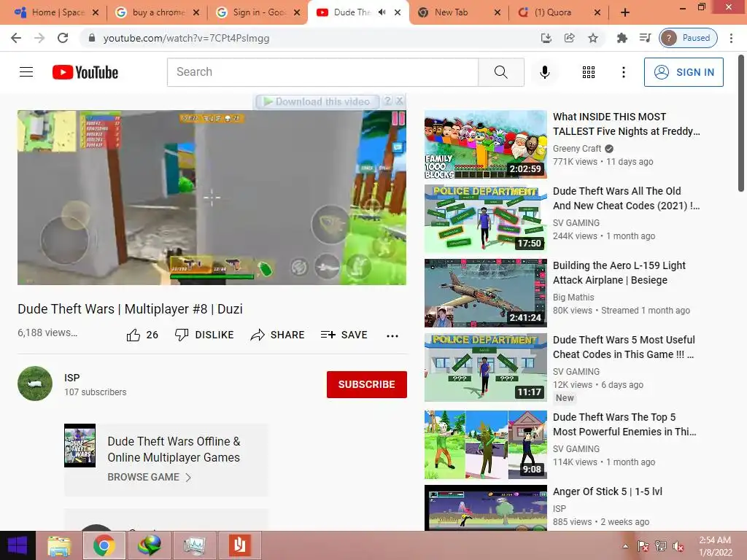
Task: Open File Explorer from taskbar
Action: pyautogui.click(x=59, y=545)
